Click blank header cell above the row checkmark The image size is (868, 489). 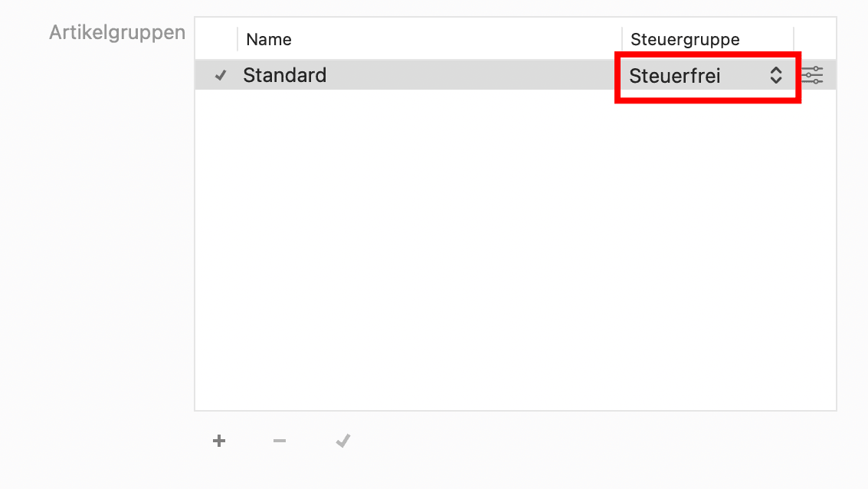[x=216, y=39]
